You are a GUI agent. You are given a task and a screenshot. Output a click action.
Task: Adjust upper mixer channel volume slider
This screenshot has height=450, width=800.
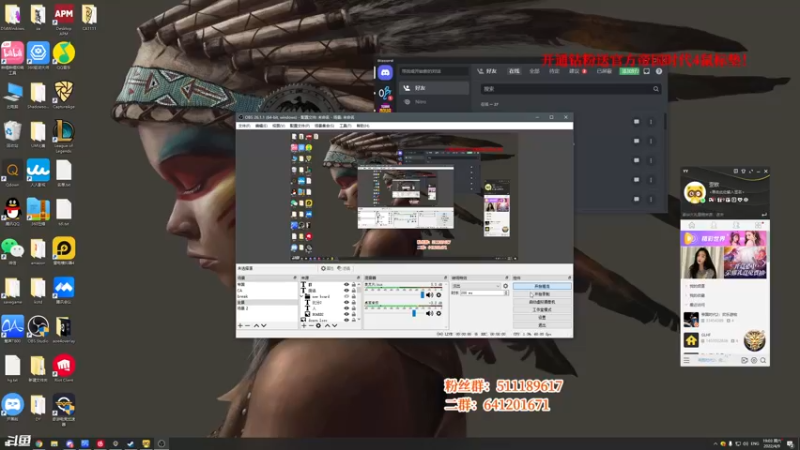pyautogui.click(x=422, y=295)
